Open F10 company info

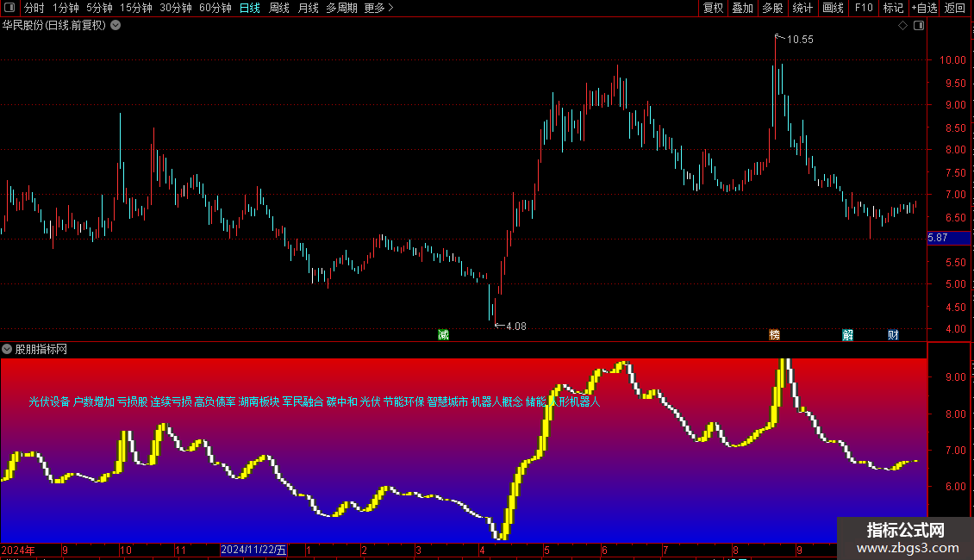tap(864, 8)
